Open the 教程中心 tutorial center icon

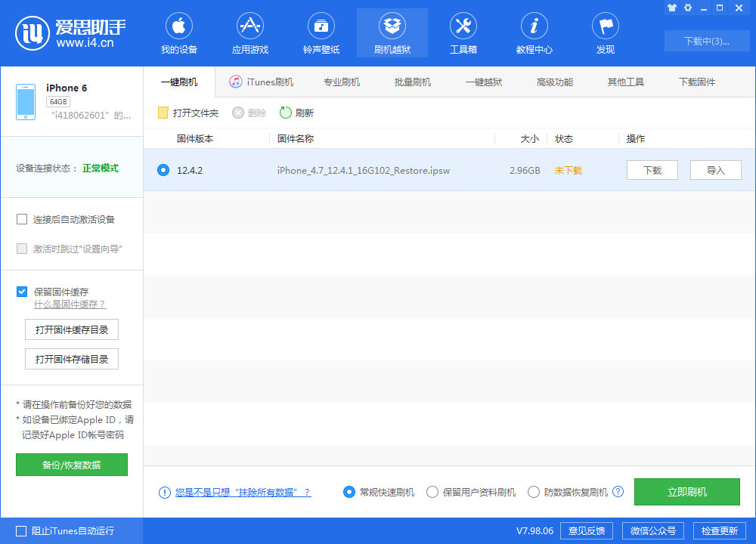(534, 26)
